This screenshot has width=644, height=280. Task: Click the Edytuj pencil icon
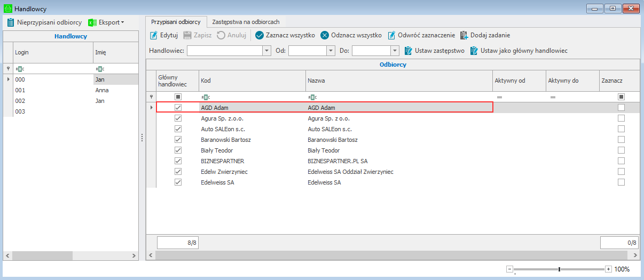pos(154,35)
